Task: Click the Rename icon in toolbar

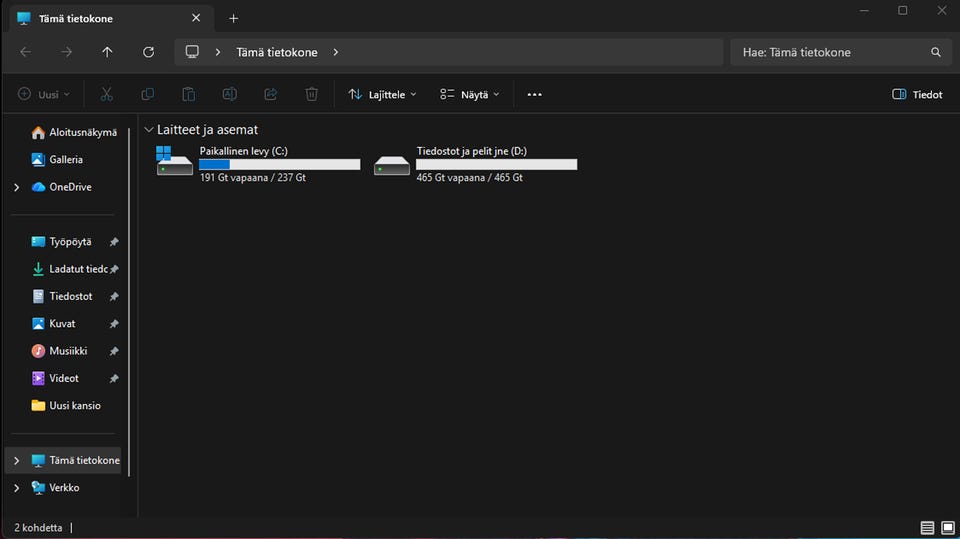Action: (230, 94)
